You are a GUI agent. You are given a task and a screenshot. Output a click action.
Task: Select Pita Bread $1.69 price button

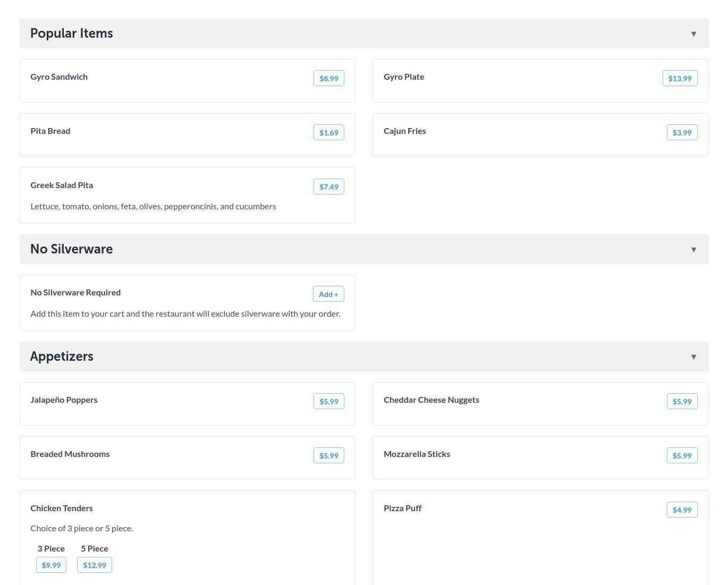click(x=328, y=133)
